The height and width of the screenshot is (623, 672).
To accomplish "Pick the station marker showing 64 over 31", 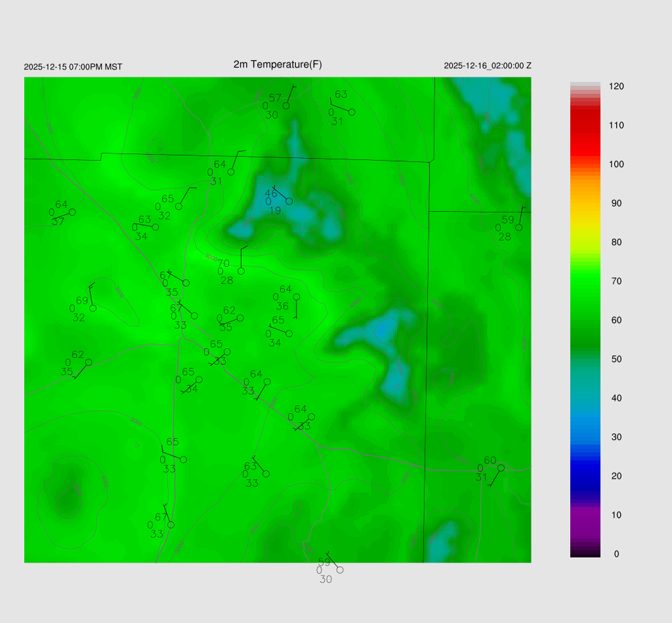I will tap(231, 172).
